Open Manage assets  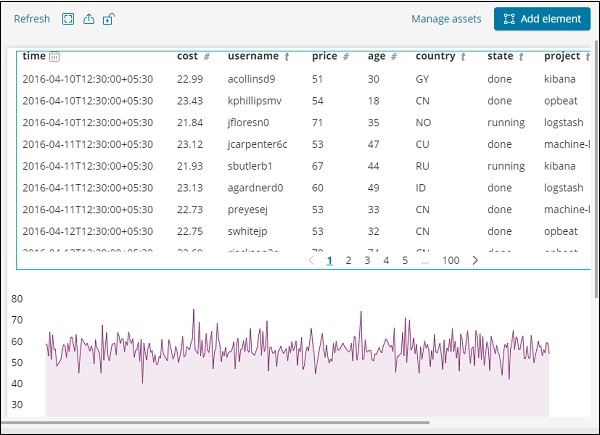446,19
